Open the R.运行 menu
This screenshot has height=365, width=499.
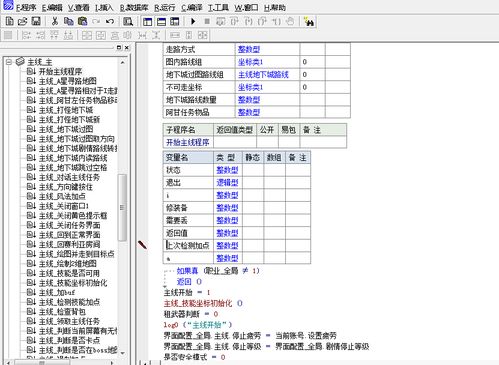[165, 8]
